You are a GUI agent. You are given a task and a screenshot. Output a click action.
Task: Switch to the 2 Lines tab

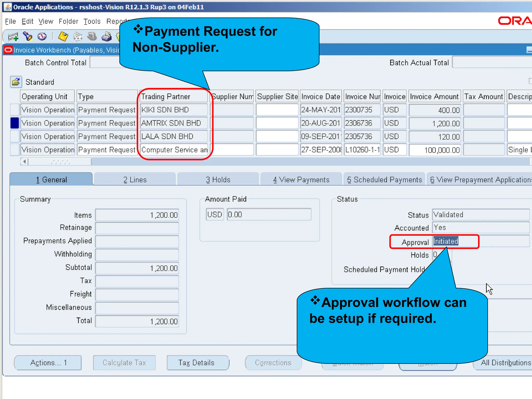[135, 179]
